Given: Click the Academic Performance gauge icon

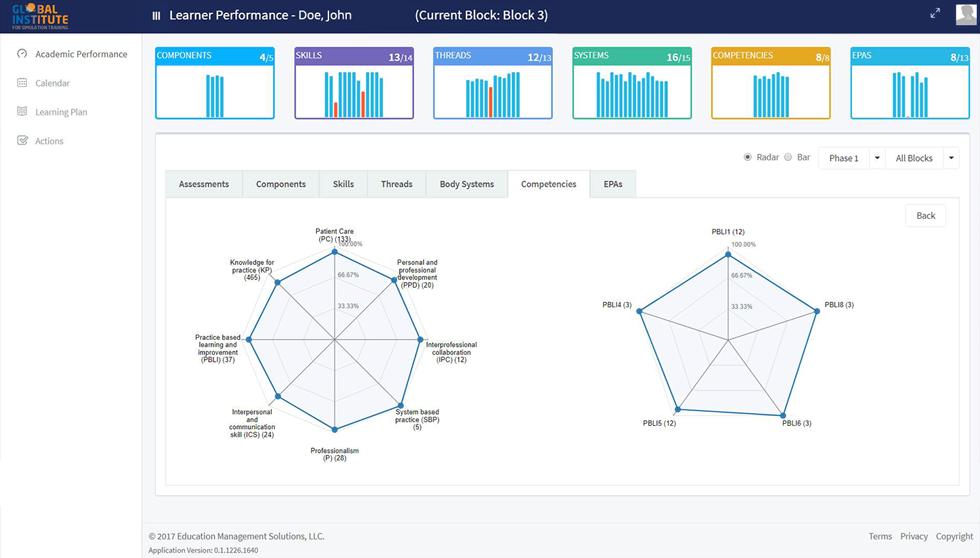Looking at the screenshot, I should point(22,54).
